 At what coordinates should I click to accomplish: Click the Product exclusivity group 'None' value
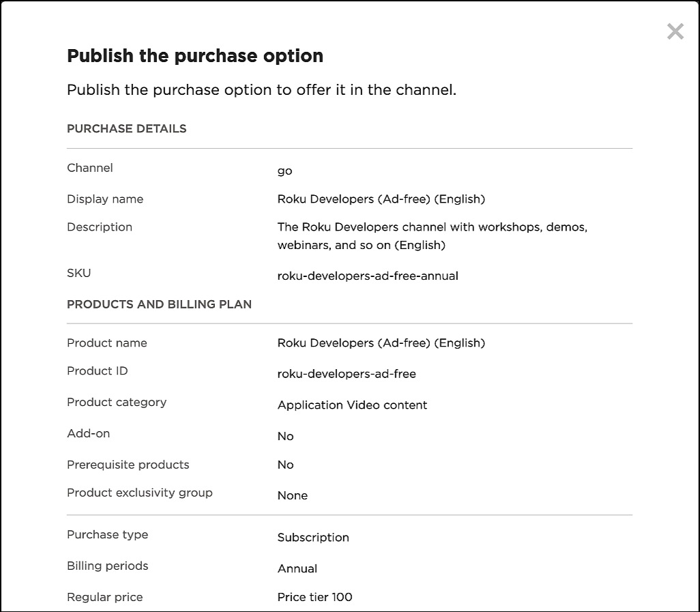[292, 496]
